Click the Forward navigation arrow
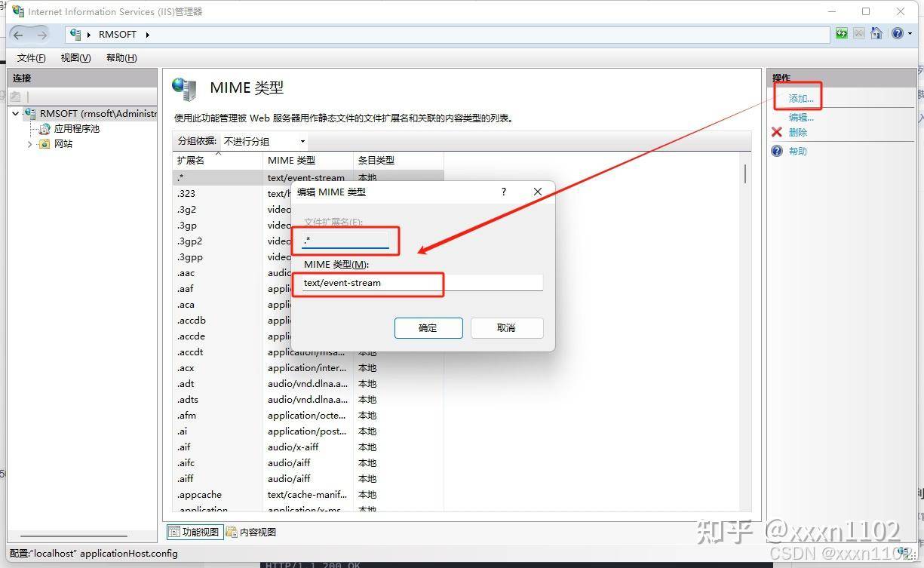 tap(41, 35)
